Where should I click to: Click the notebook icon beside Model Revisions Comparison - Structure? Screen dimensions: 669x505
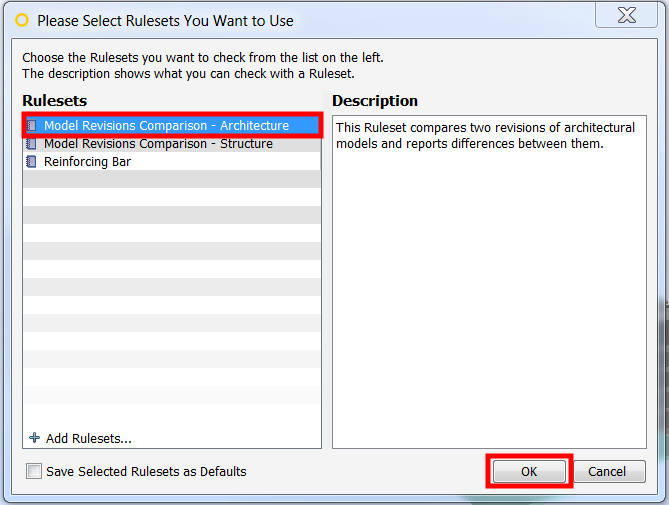31,144
